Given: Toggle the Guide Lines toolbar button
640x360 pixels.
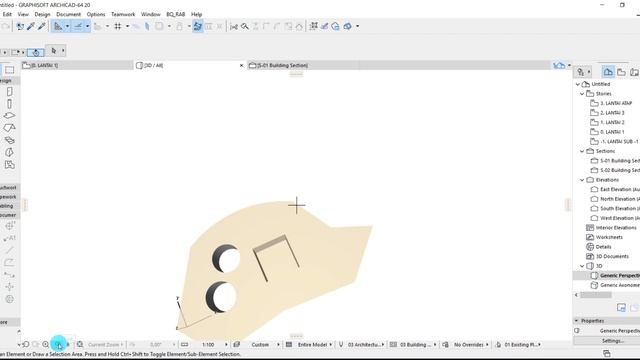Looking at the screenshot, I should (x=58, y=27).
